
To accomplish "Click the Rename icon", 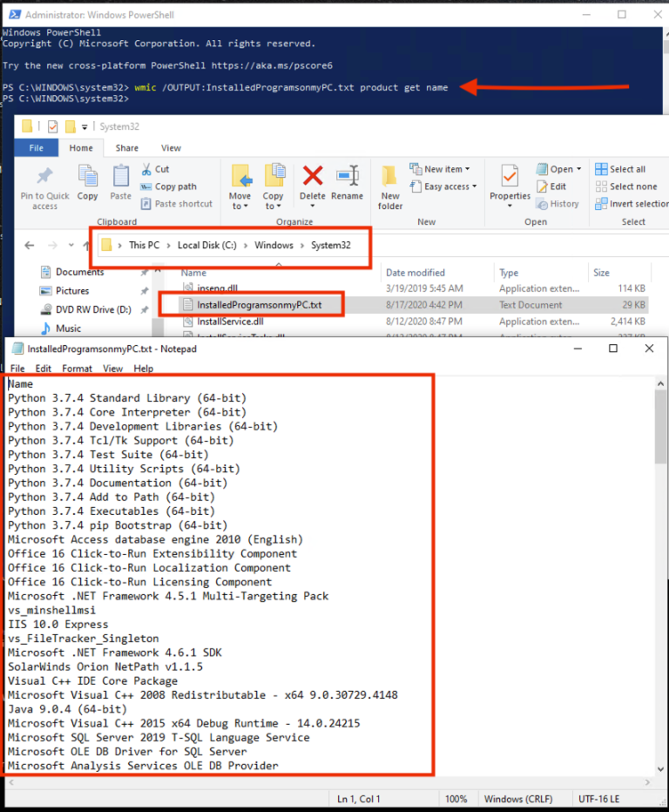I will 348,175.
